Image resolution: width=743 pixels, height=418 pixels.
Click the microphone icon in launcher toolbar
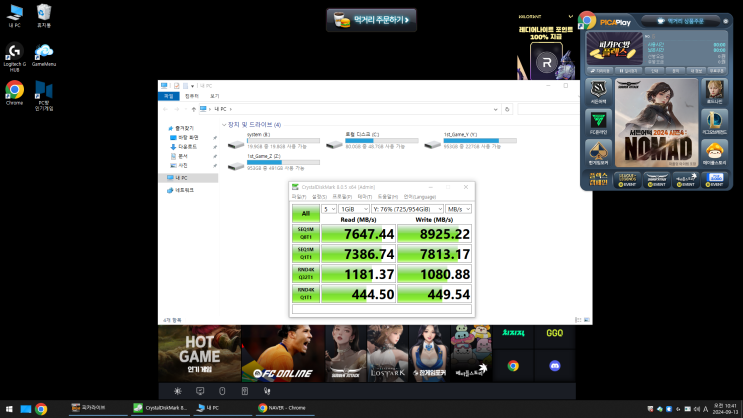click(x=267, y=391)
